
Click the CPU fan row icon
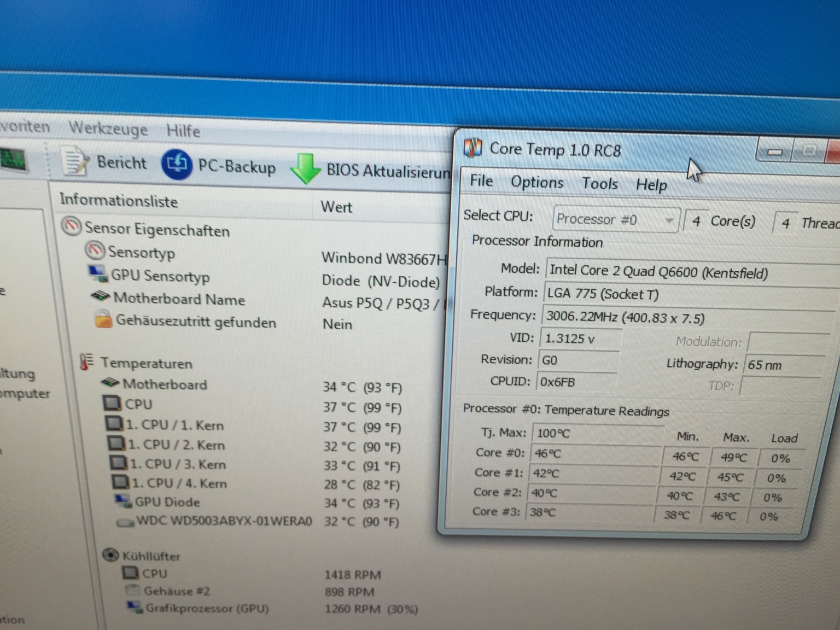[x=130, y=573]
